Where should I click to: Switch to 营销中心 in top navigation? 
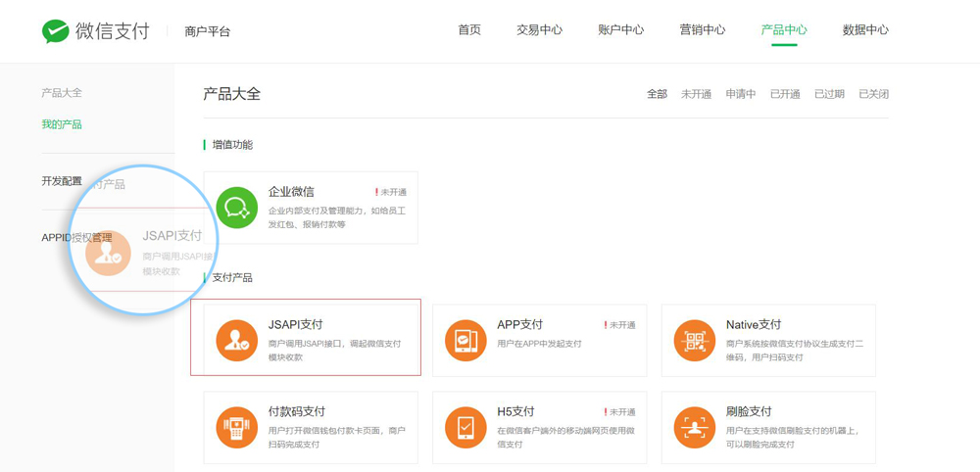(x=703, y=30)
